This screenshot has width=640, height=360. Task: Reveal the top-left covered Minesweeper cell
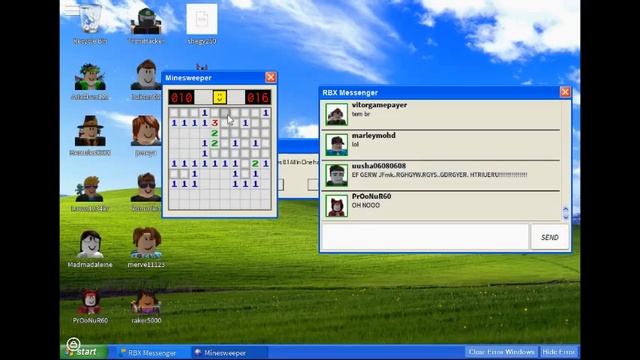(174, 113)
